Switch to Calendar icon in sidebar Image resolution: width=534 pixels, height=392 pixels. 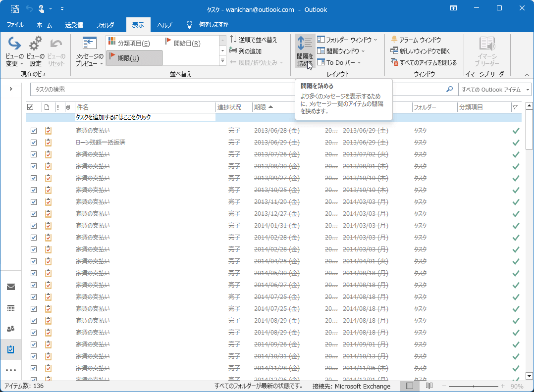pos(11,308)
